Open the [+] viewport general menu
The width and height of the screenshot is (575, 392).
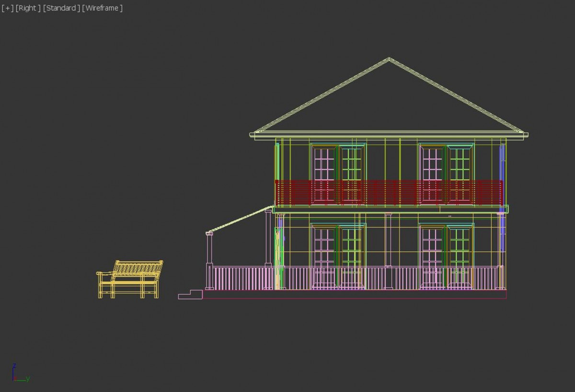coord(7,8)
